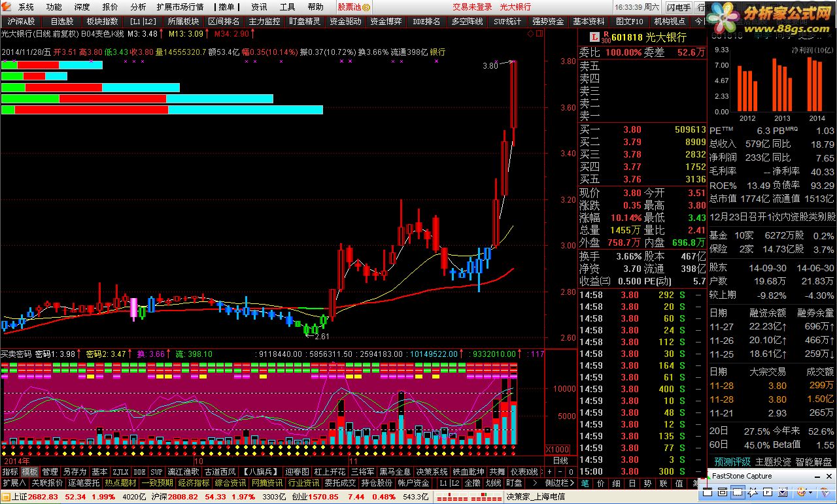Open the 图文F10 tab

pos(629,22)
